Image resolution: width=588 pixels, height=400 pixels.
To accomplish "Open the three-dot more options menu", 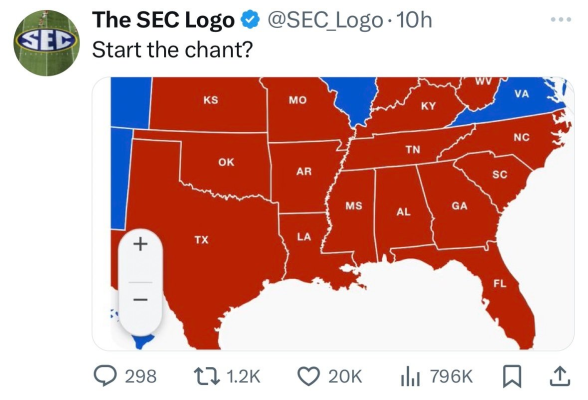I will [x=561, y=19].
